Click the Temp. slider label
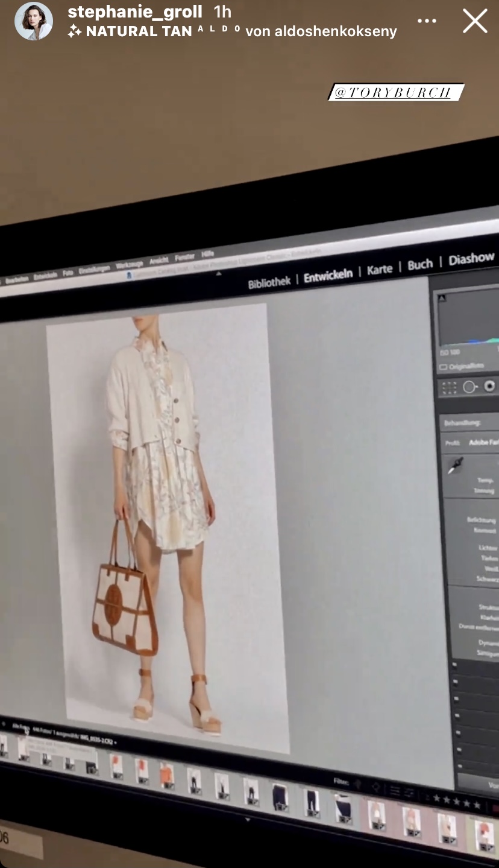This screenshot has height=868, width=499. 486,481
